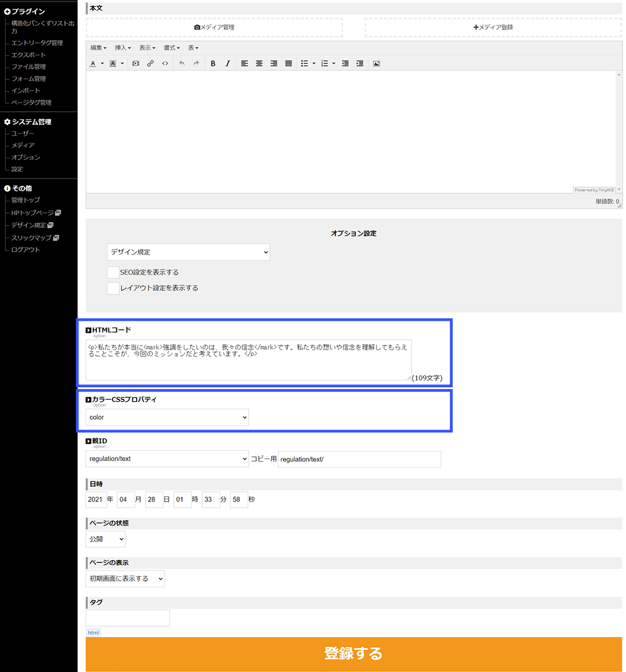Open the デザイン規定 option dropdown

click(x=188, y=252)
